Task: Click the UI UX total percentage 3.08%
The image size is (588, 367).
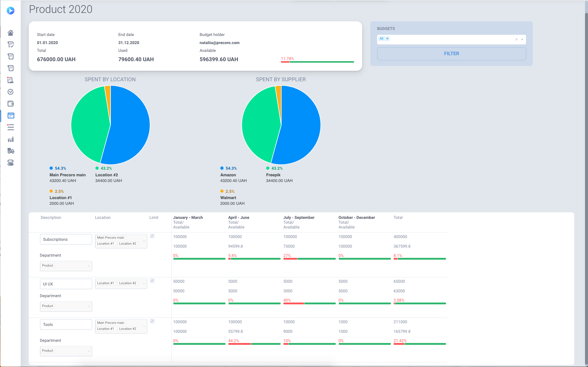Action: point(399,300)
